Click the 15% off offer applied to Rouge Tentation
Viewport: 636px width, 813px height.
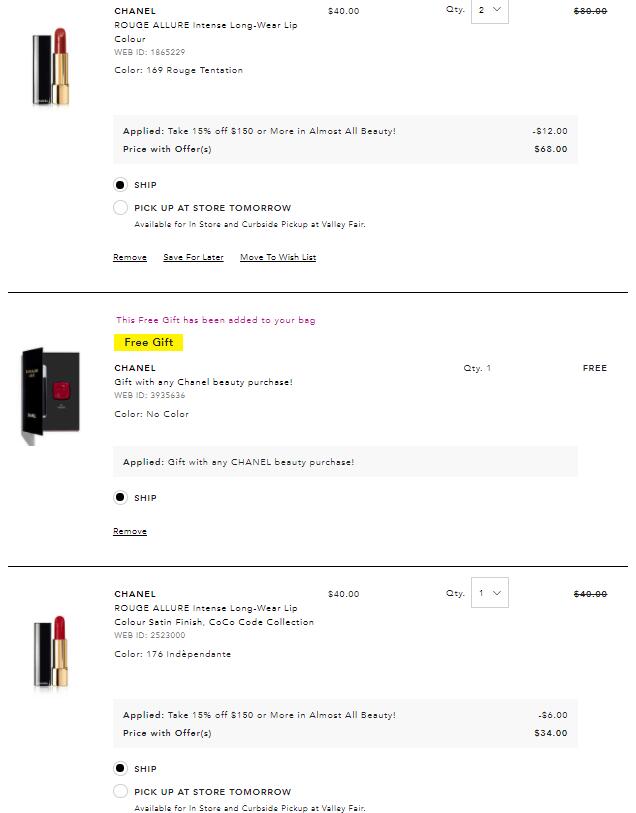pyautogui.click(x=259, y=131)
